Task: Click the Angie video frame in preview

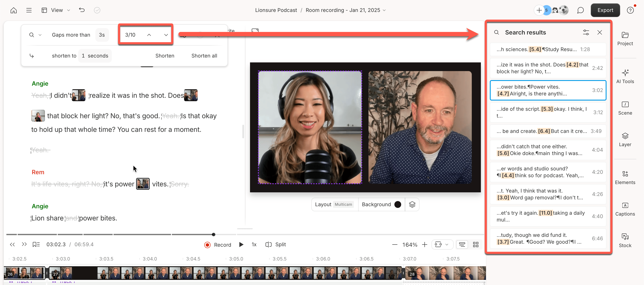Action: click(310, 128)
